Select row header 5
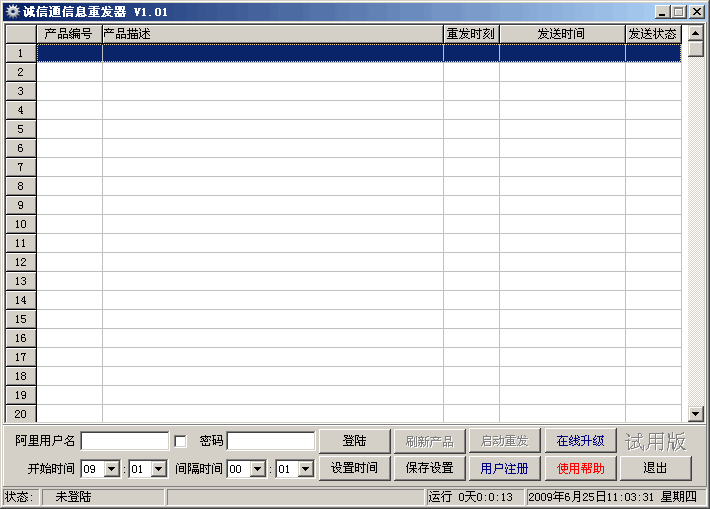The width and height of the screenshot is (710, 509). (21, 129)
